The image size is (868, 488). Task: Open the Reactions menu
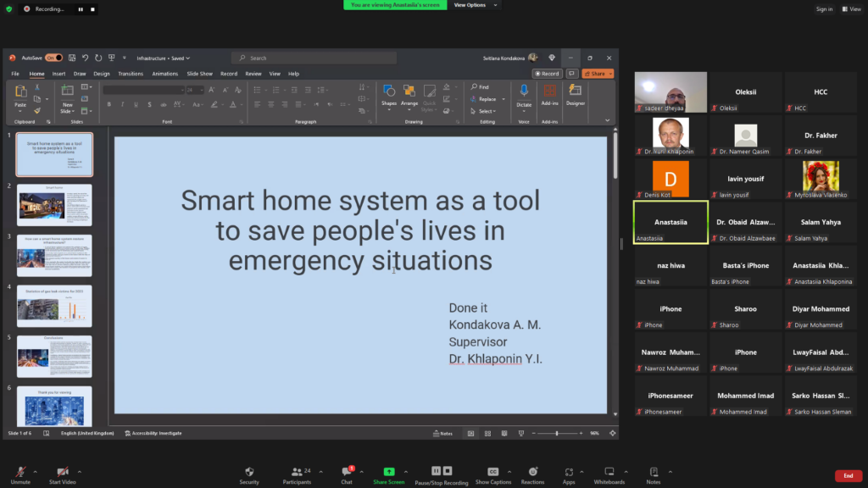click(532, 471)
